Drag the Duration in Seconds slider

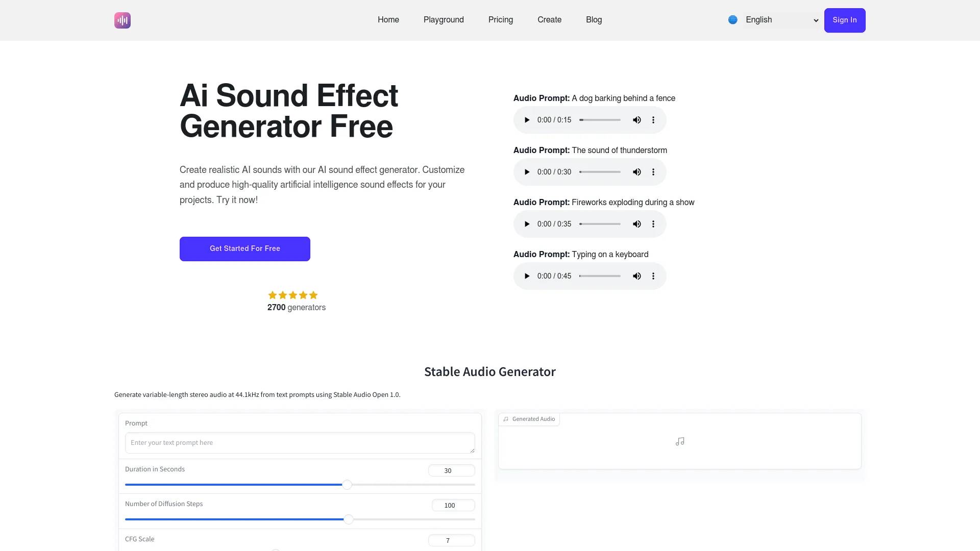click(347, 484)
